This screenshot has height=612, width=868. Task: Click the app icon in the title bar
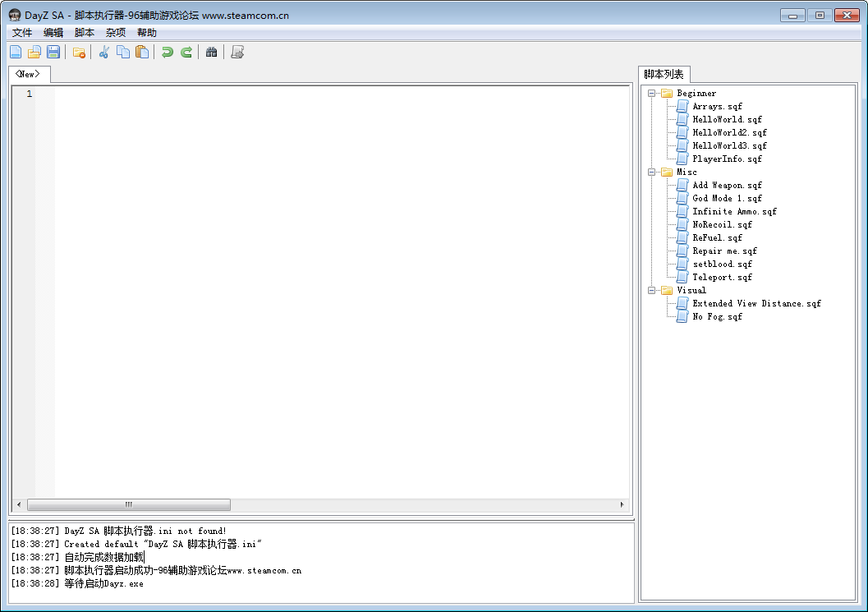[15, 15]
